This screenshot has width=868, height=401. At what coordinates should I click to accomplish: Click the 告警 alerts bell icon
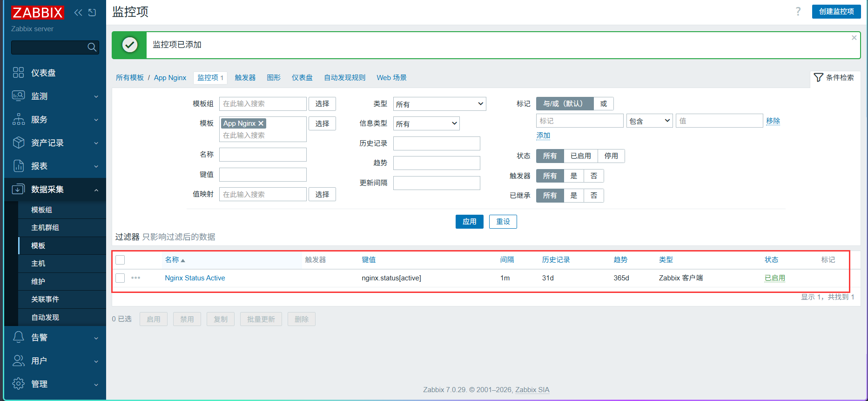(x=18, y=337)
